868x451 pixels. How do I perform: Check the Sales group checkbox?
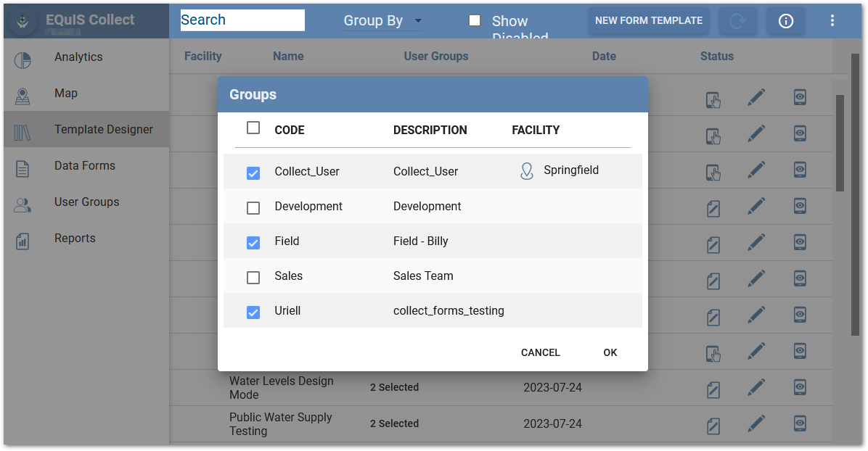click(x=253, y=277)
